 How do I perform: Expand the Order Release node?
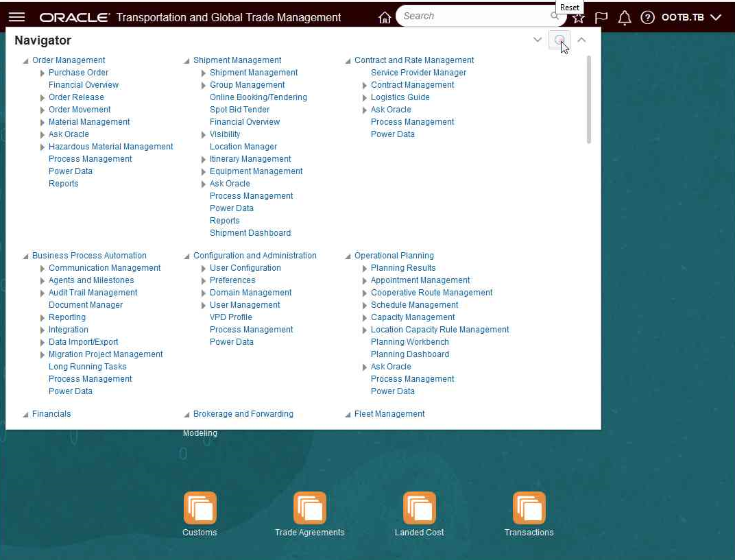[43, 98]
